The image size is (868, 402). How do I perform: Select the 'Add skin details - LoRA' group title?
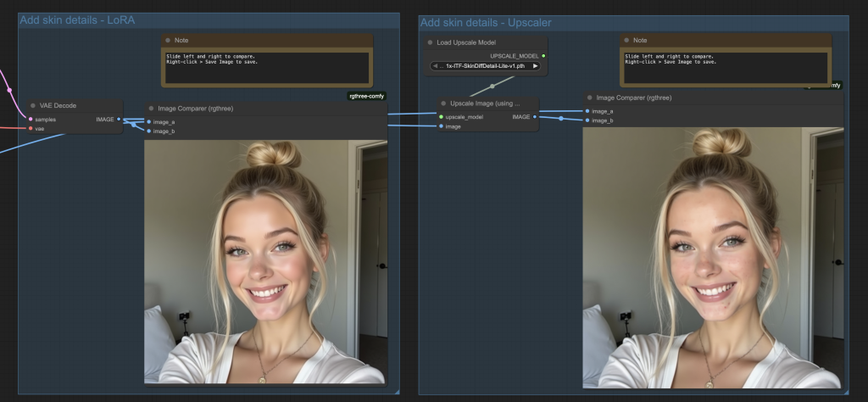coord(77,20)
